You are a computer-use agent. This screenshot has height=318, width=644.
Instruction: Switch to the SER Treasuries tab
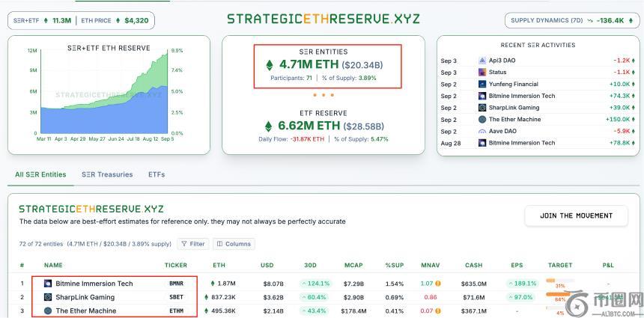click(107, 174)
